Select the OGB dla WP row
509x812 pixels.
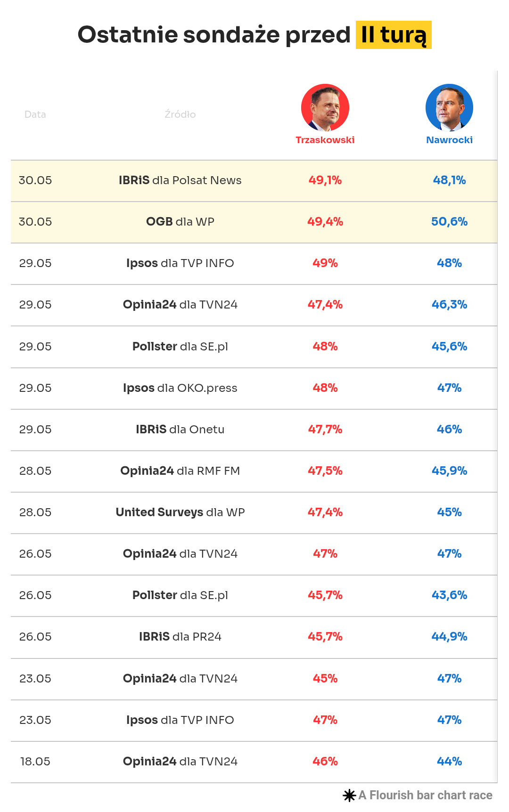pos(180,222)
